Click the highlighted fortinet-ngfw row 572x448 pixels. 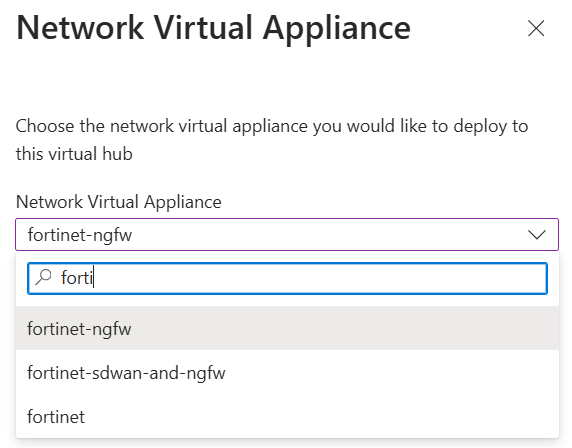(x=287, y=328)
